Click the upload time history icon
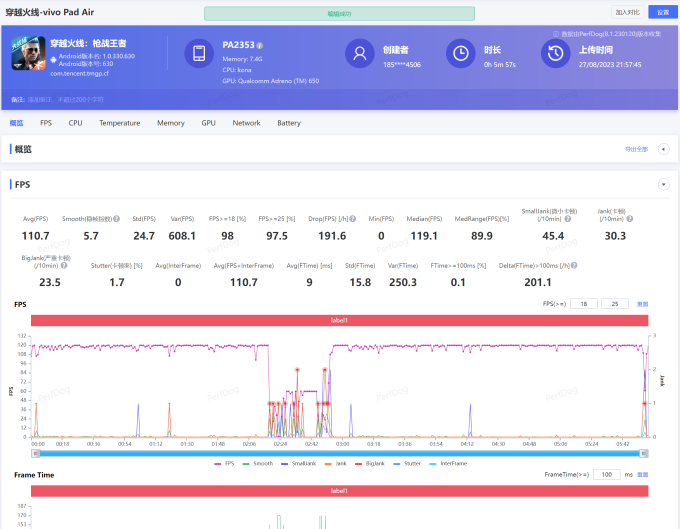 tap(556, 53)
